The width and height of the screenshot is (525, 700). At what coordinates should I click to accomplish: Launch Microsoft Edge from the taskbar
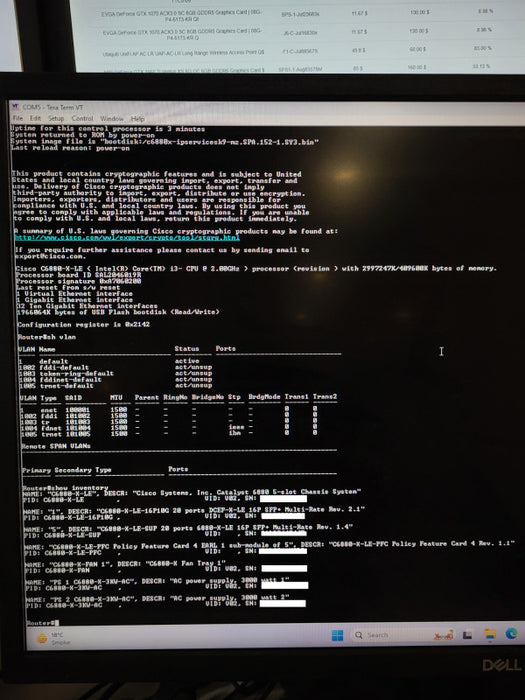pyautogui.click(x=512, y=633)
